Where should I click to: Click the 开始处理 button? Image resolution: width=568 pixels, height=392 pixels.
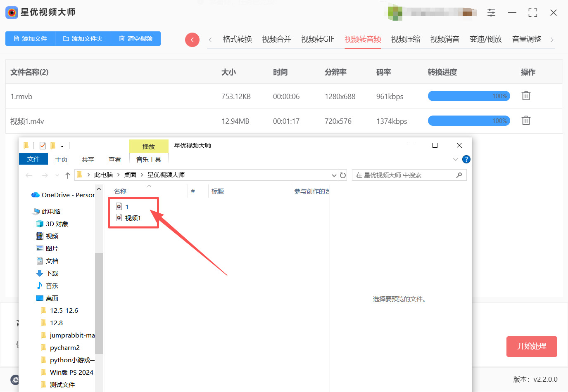click(x=532, y=347)
